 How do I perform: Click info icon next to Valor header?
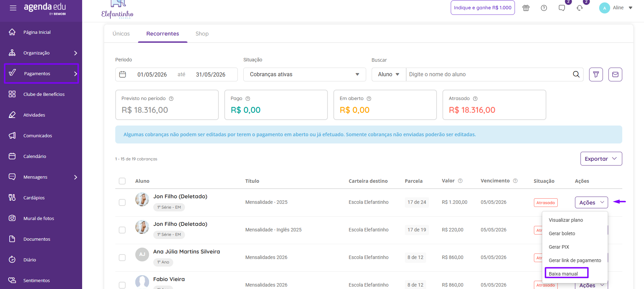pos(460,181)
